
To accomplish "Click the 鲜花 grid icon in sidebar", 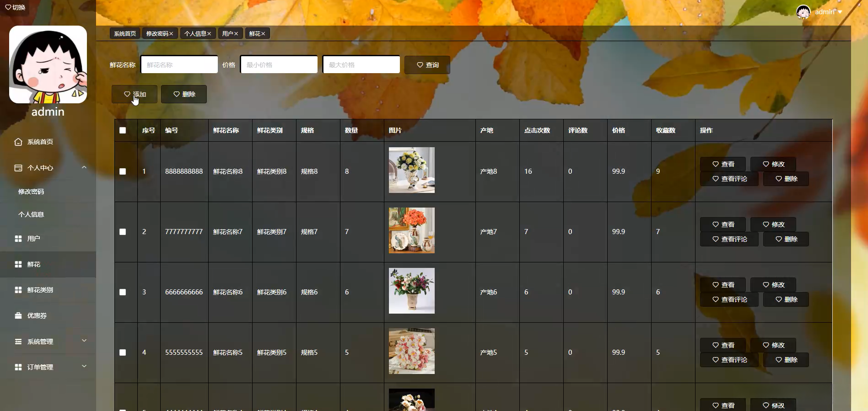I will [x=18, y=264].
